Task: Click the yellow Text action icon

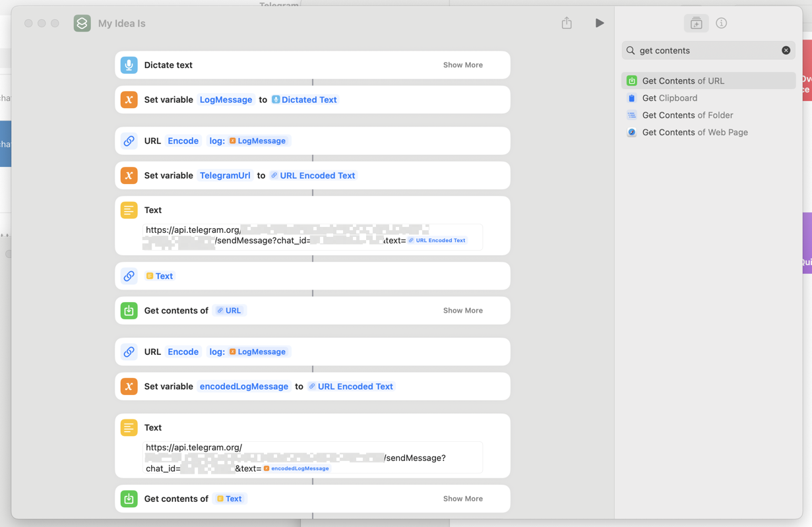Action: [129, 210]
